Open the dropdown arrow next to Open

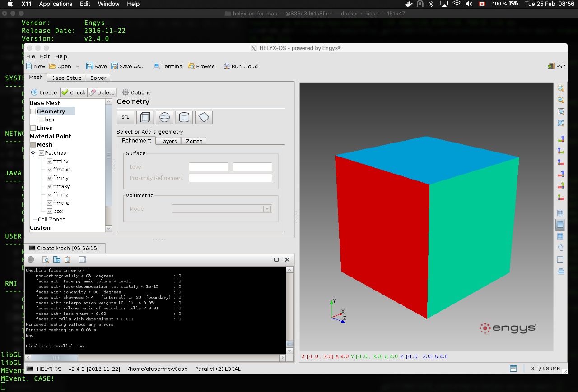(x=77, y=66)
